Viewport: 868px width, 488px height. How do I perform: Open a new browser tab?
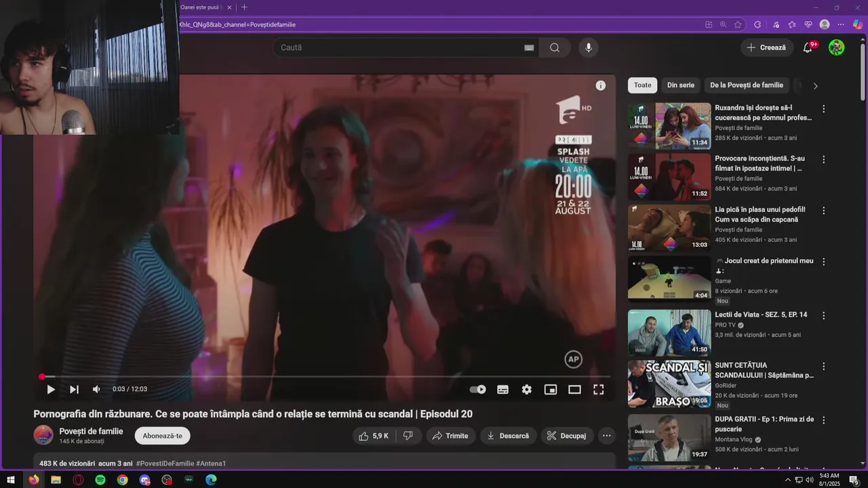(x=244, y=7)
